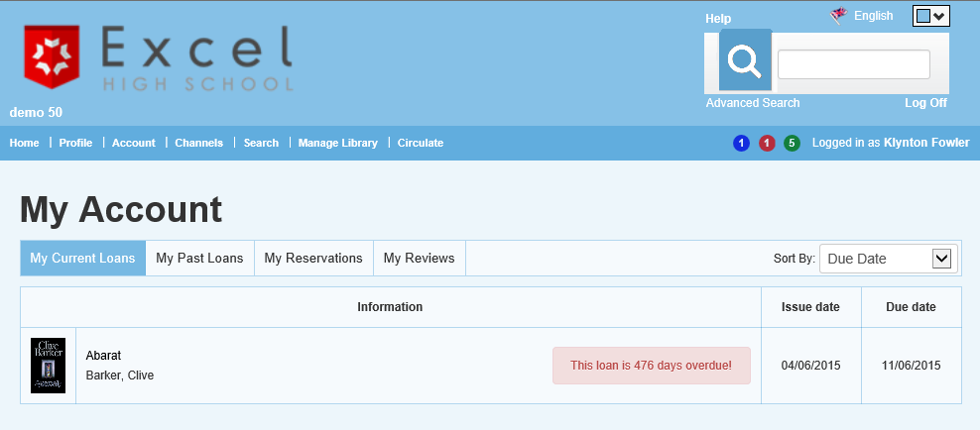Click the green notification badge showing 5
This screenshot has width=980, height=430.
coord(792,144)
